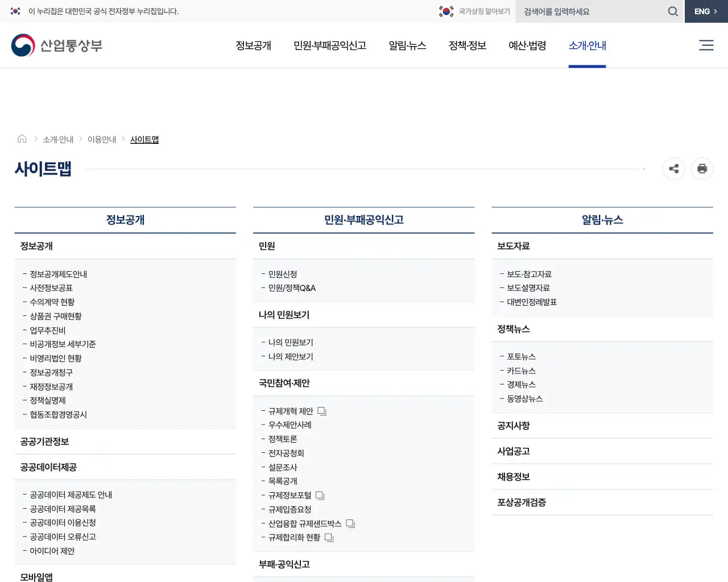
Task: Go to 이용안내 via breadcrumb link
Action: click(102, 139)
